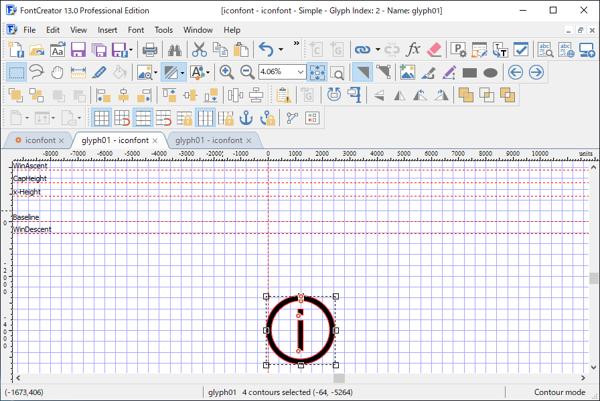Screen dimensions: 600x401
Task: Select the Ellipse shape tool
Action: 490,72
